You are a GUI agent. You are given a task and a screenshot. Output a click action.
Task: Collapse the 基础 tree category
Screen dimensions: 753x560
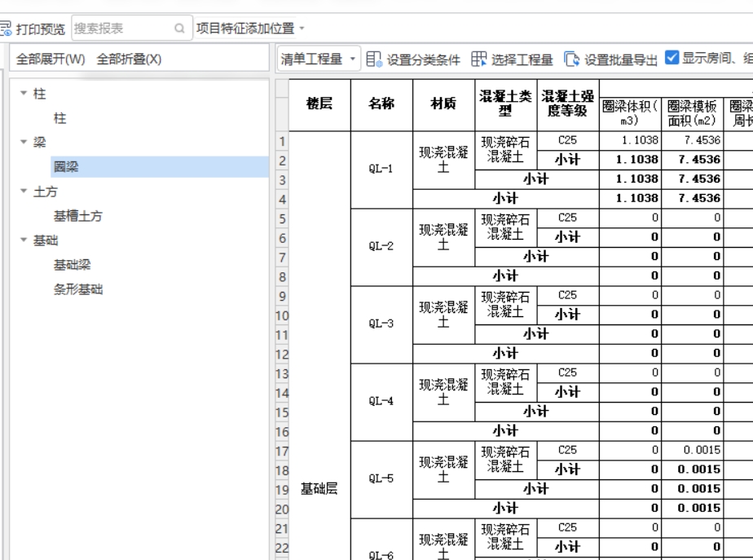[x=24, y=240]
